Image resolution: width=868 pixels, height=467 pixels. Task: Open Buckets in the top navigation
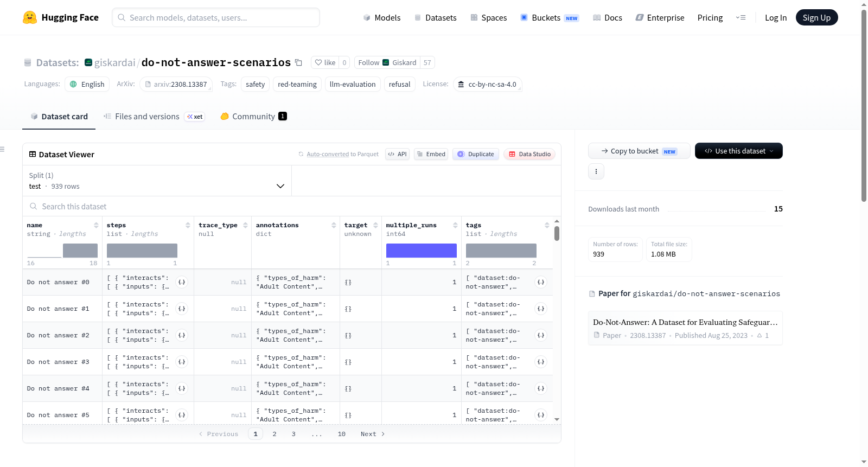[x=550, y=18]
